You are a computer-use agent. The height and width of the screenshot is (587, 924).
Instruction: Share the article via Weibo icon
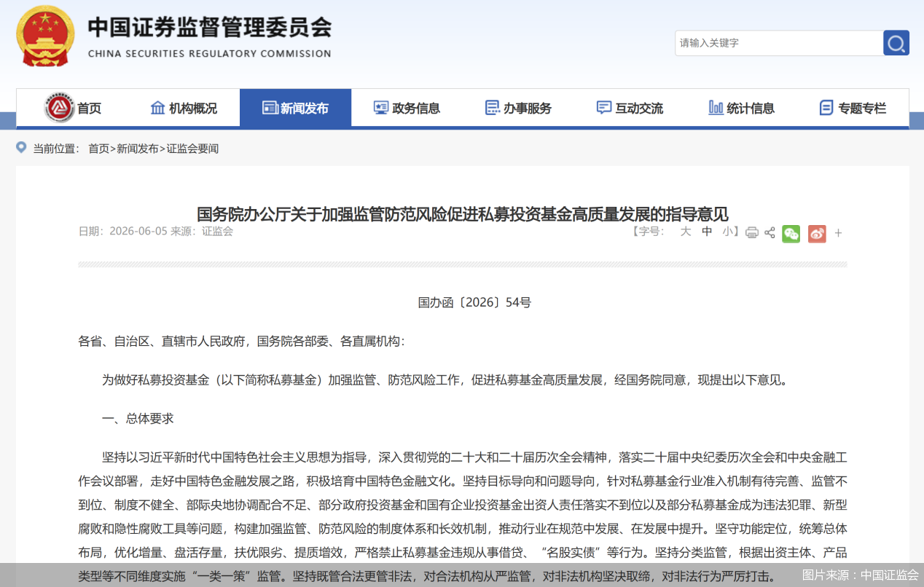click(x=817, y=233)
